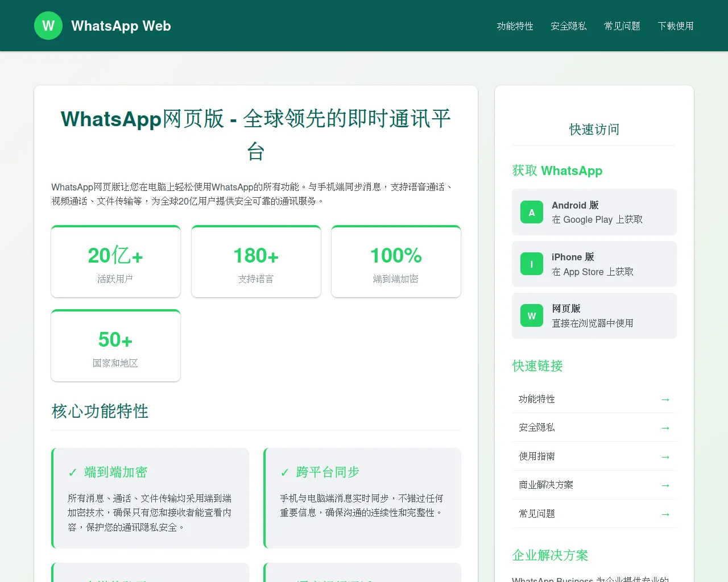Click the 在 Google Play 上获取 text
728x582 pixels.
[x=597, y=219]
